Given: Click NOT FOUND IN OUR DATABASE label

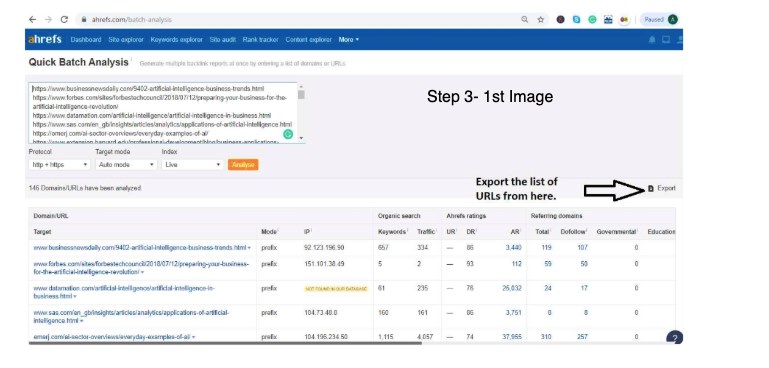Looking at the screenshot, I should (x=336, y=289).
